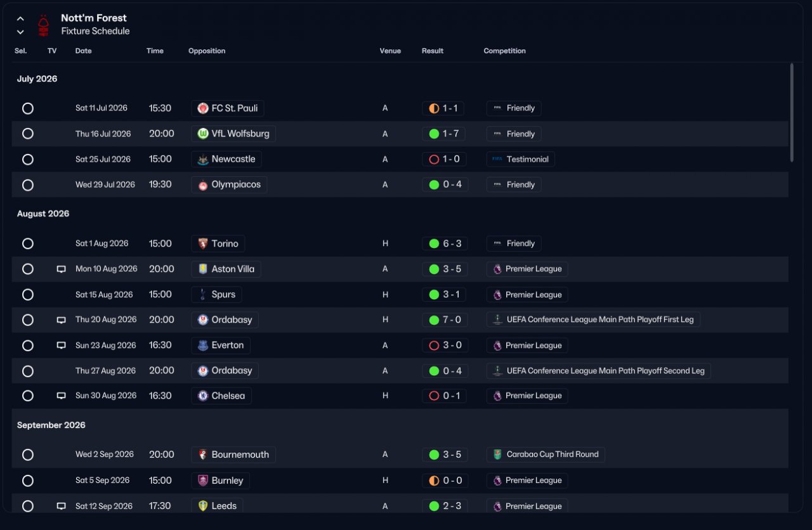
Task: Click the TV icon on Leeds row
Action: 61,506
